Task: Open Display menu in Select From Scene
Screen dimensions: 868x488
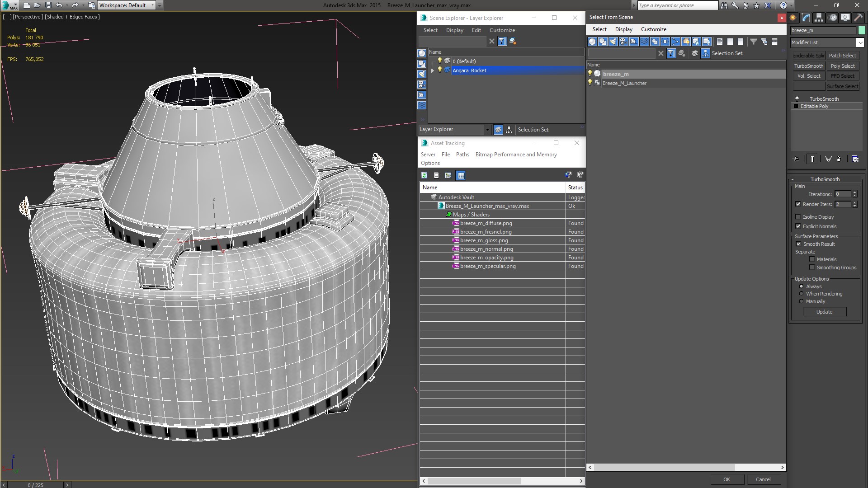Action: pos(623,29)
